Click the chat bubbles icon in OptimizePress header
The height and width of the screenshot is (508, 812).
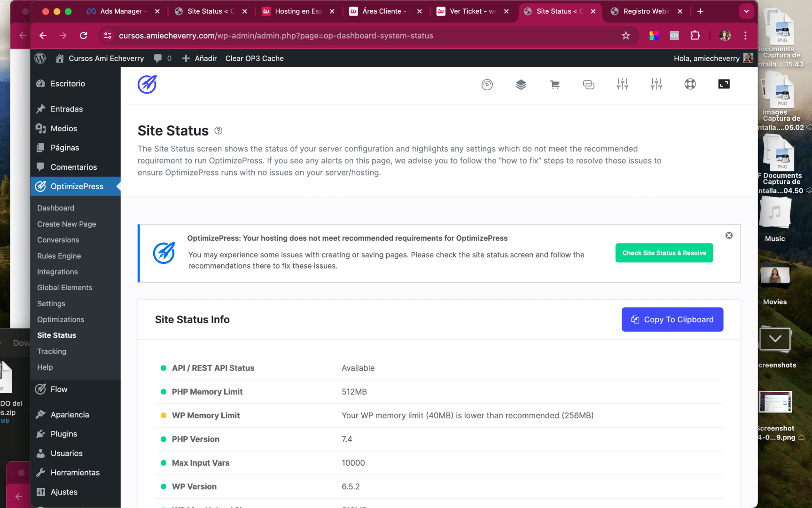click(x=588, y=85)
